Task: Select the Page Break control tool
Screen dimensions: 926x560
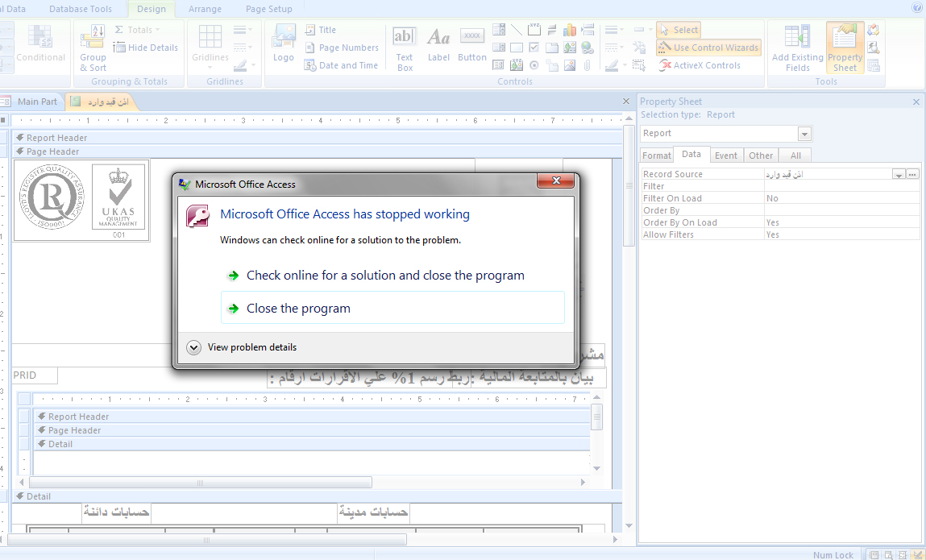Action: [588, 30]
